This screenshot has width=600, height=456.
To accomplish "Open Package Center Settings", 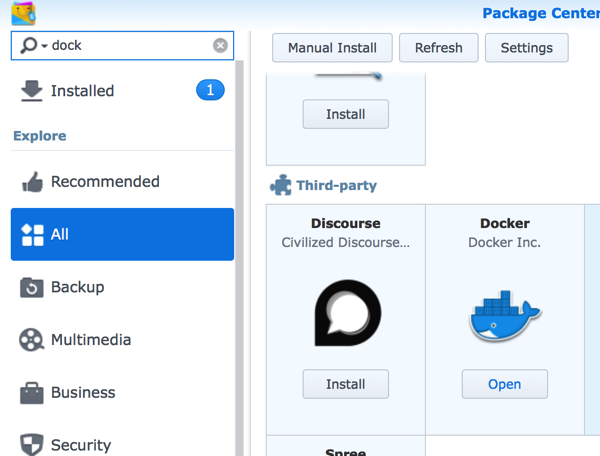I will click(526, 48).
